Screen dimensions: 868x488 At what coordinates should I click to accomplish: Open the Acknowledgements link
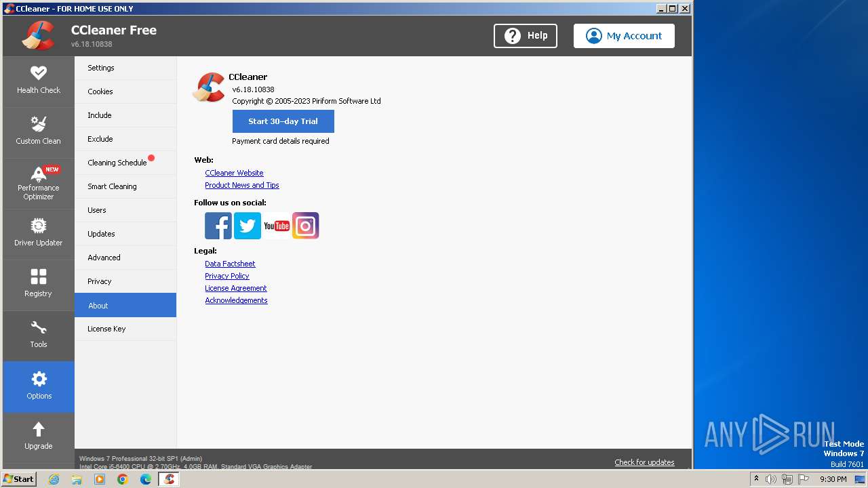tap(236, 300)
